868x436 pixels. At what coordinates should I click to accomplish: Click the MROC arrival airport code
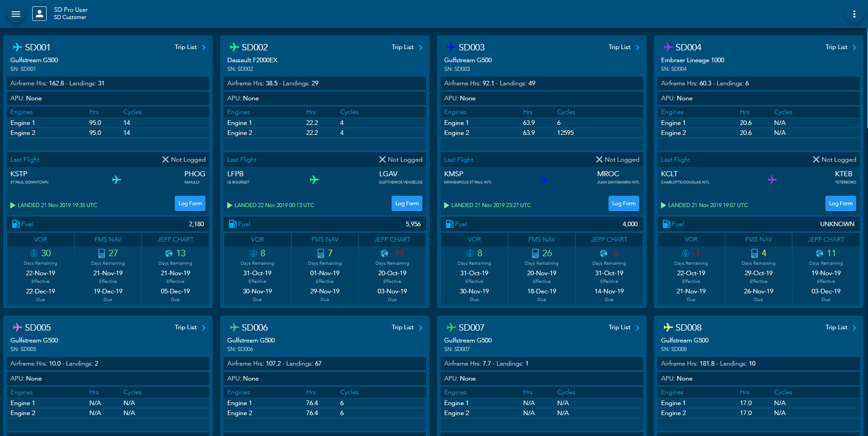click(x=608, y=174)
